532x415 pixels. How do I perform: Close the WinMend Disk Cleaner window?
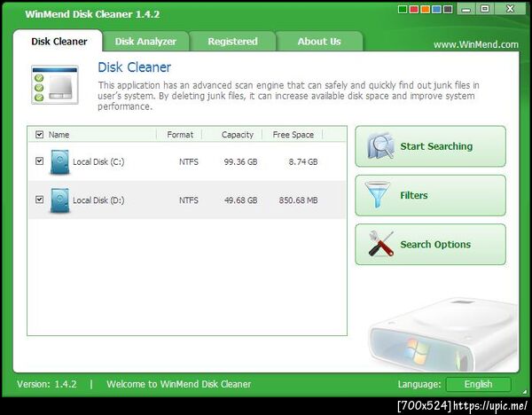click(510, 9)
